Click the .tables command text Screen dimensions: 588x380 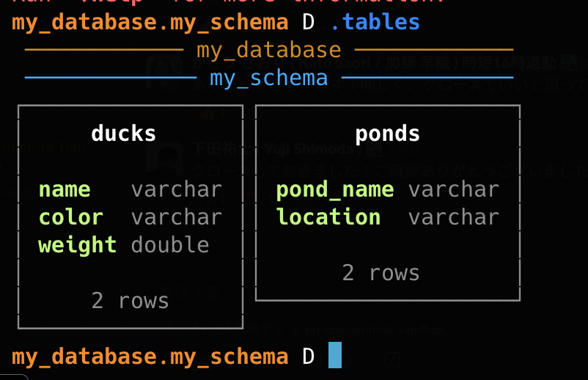pyautogui.click(x=375, y=22)
